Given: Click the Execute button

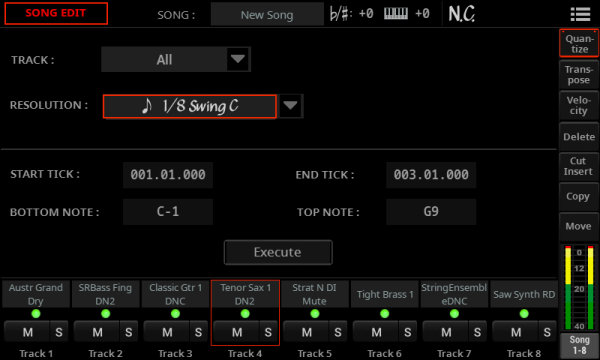Looking at the screenshot, I should pyautogui.click(x=278, y=252).
